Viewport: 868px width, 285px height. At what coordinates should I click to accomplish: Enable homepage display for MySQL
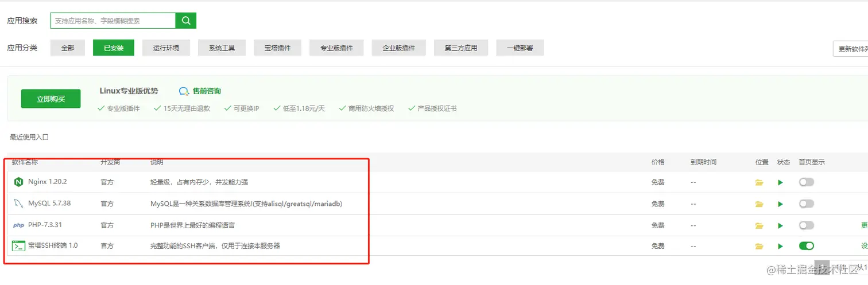point(807,204)
